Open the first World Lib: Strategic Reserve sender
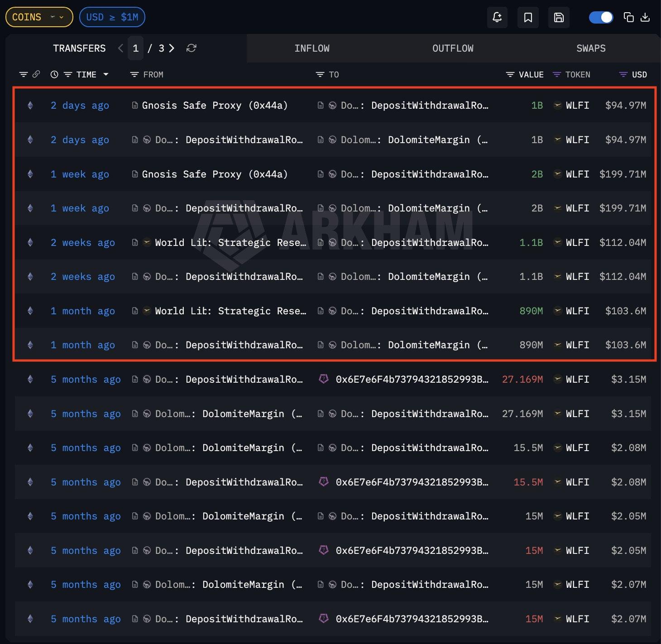Viewport: 661px width, 644px height. (230, 243)
